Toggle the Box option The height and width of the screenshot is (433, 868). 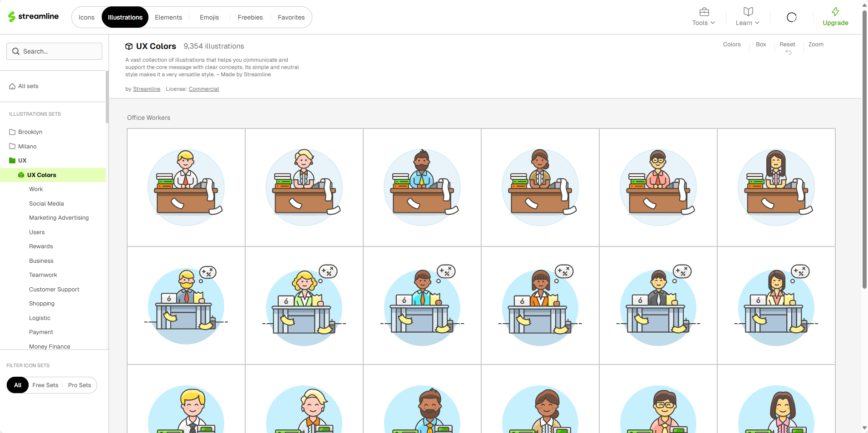point(761,44)
